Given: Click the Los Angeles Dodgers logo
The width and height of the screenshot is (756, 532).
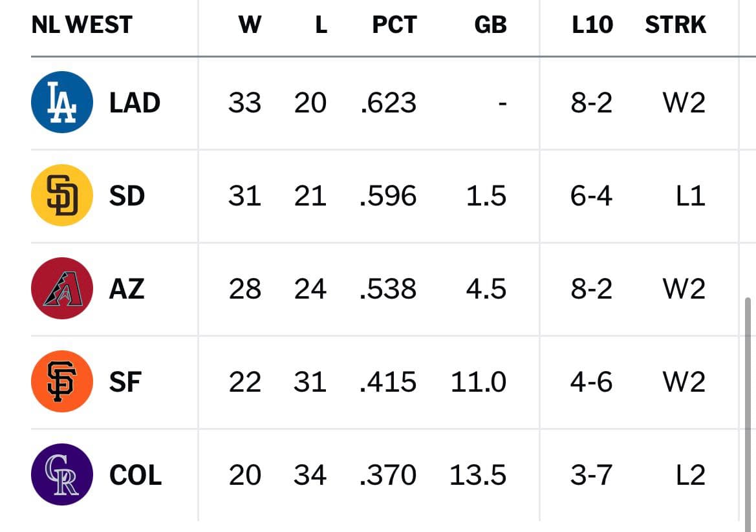Looking at the screenshot, I should [x=61, y=102].
